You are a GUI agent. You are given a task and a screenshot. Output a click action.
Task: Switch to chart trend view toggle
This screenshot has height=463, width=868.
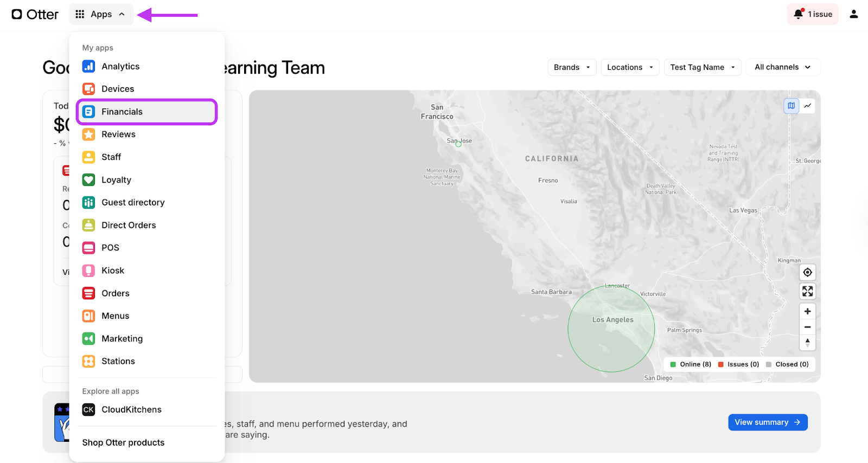(808, 106)
